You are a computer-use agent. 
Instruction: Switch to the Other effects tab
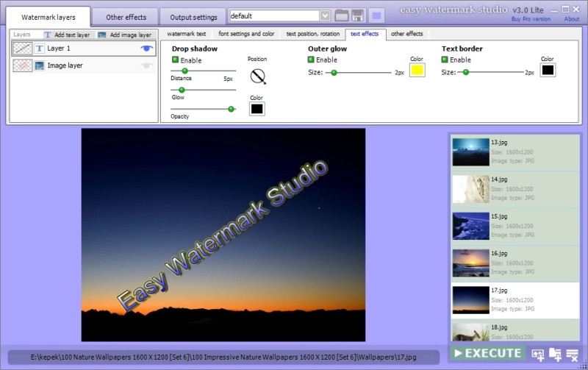click(x=126, y=17)
